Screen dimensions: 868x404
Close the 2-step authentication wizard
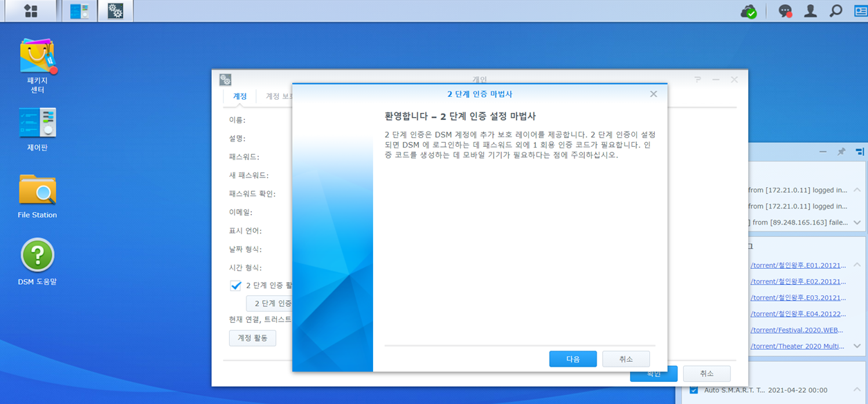[653, 94]
